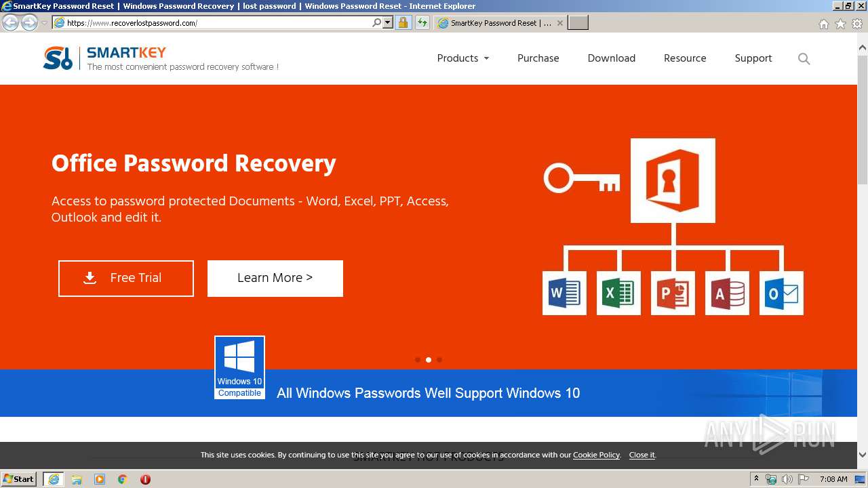The height and width of the screenshot is (488, 868).
Task: Click the Office Password Recovery heading
Action: (194, 163)
